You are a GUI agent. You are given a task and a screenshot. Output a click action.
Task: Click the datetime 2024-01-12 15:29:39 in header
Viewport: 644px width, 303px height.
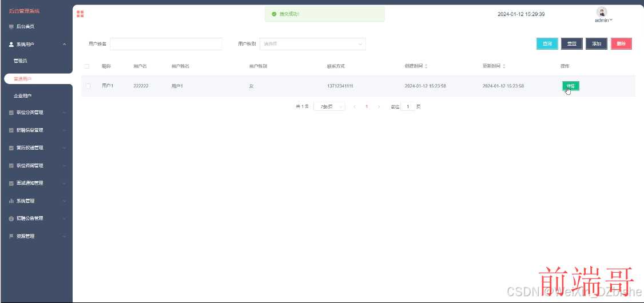click(521, 14)
